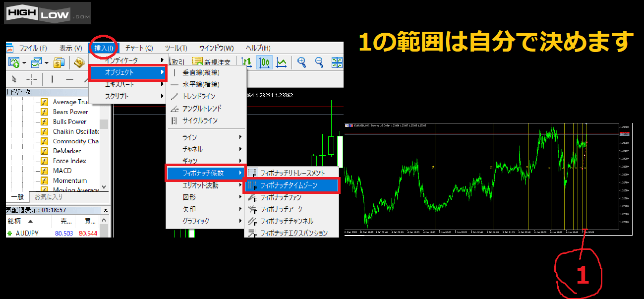Select MACD indicator in navigator
The image size is (644, 299).
[x=62, y=171]
